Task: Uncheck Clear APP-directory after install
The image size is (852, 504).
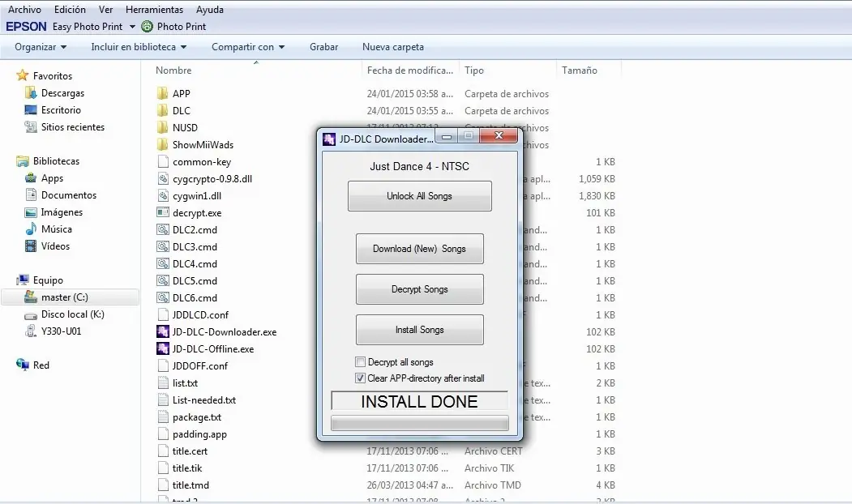Action: 360,378
